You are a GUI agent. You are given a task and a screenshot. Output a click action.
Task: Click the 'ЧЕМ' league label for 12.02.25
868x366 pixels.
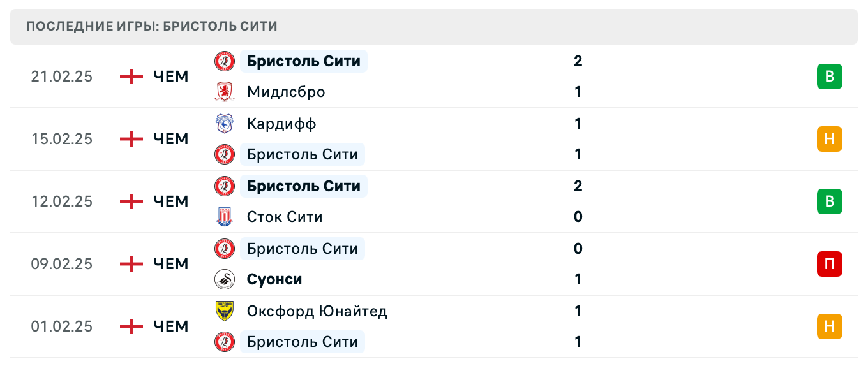(171, 201)
